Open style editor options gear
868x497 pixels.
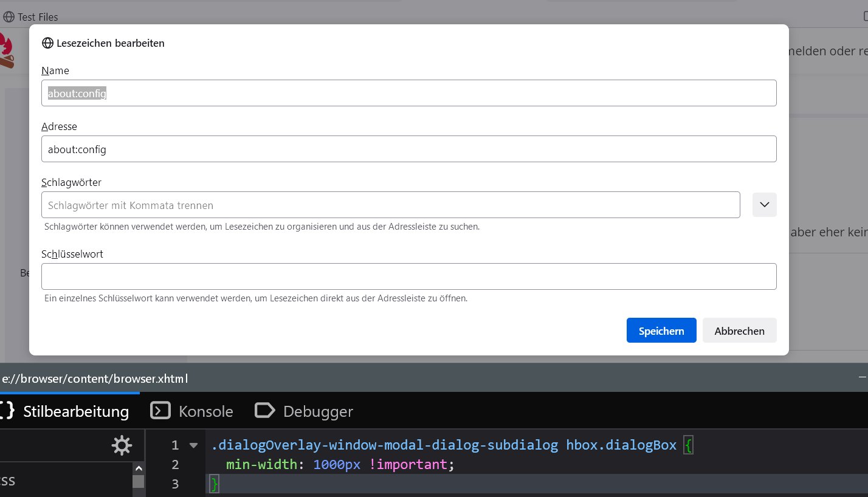coord(122,445)
